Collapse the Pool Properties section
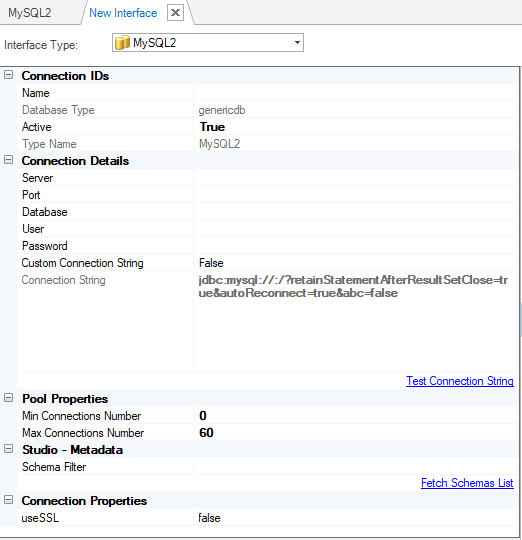 tap(9, 398)
